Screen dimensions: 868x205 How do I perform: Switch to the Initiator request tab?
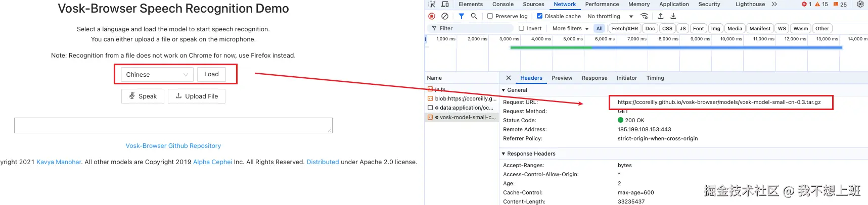tap(626, 78)
